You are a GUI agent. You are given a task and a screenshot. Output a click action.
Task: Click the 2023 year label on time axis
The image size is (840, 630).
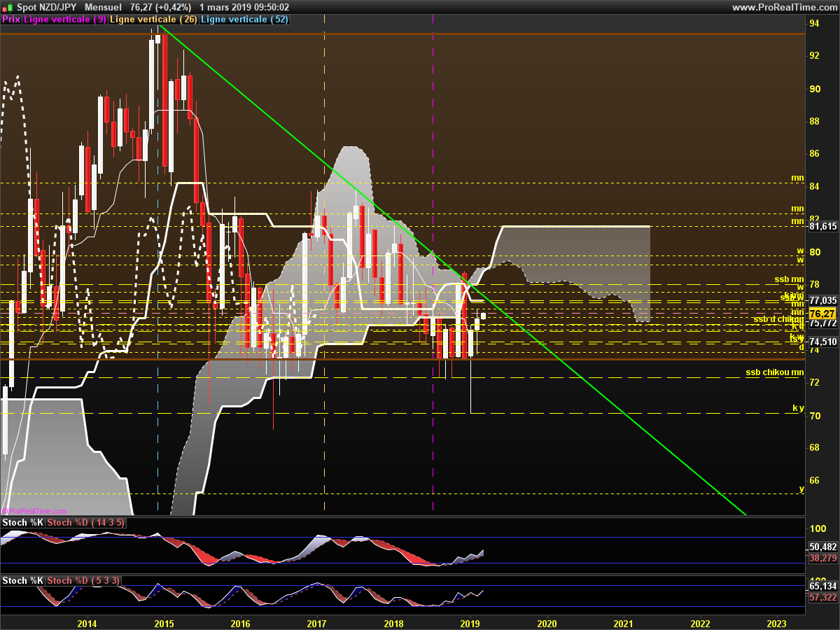(777, 623)
